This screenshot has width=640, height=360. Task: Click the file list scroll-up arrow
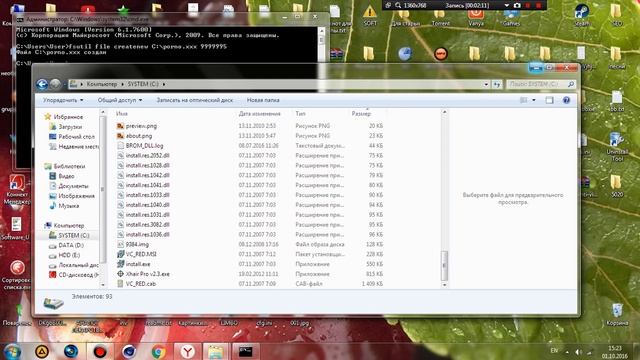[x=444, y=112]
